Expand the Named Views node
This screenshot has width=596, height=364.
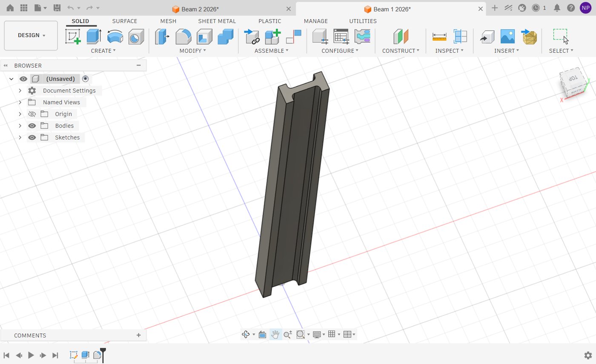(20, 102)
